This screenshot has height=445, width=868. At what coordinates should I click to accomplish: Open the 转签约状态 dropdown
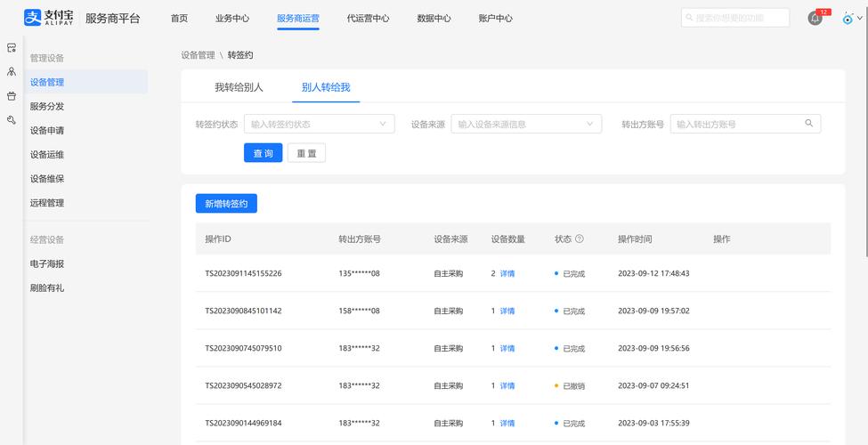[320, 124]
